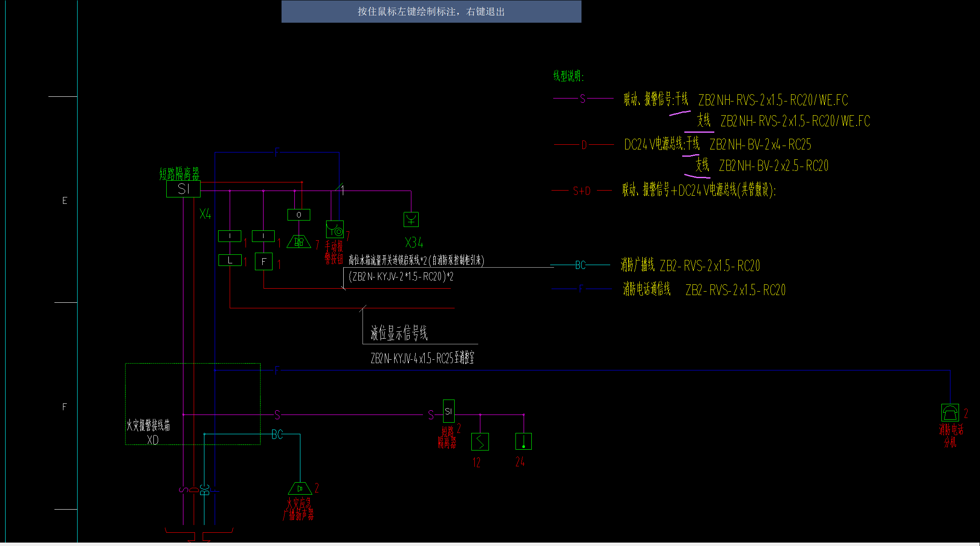Select the 液位显示信号线 text
This screenshot has width=980, height=546.
click(x=399, y=333)
